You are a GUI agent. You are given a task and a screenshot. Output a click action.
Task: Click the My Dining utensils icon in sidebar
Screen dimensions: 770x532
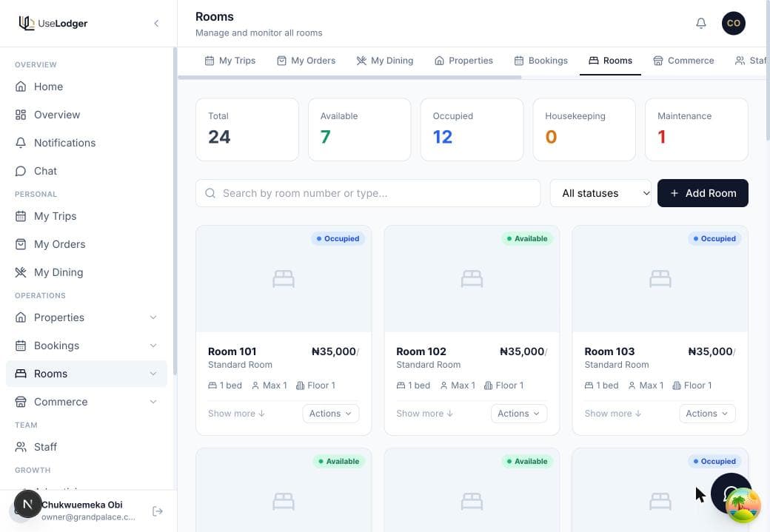[21, 272]
